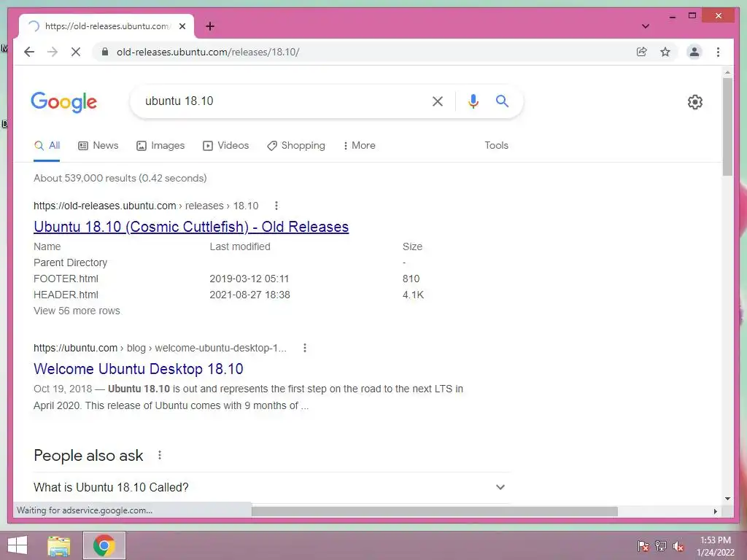Image resolution: width=747 pixels, height=560 pixels.
Task: Click Parent Directory text
Action: click(71, 262)
